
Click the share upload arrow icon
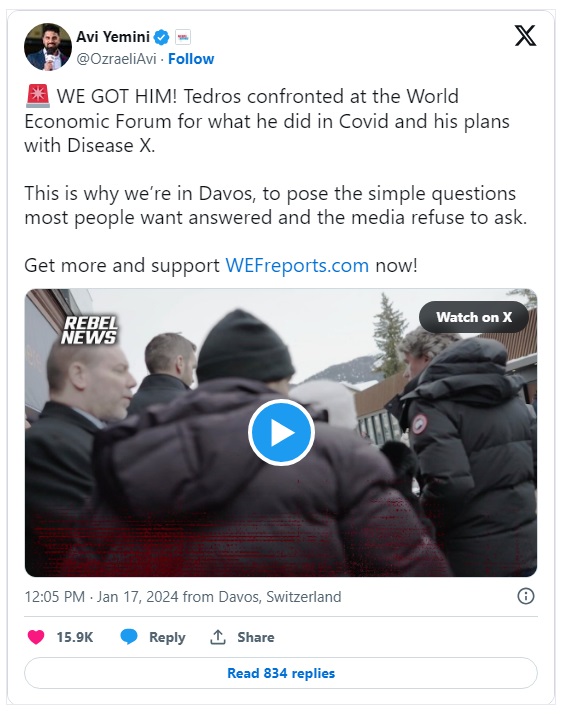point(218,637)
